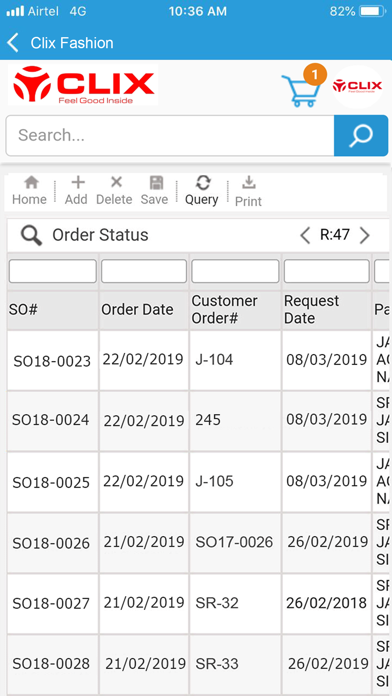Select order SO18-0027
The height and width of the screenshot is (696, 392).
click(51, 604)
